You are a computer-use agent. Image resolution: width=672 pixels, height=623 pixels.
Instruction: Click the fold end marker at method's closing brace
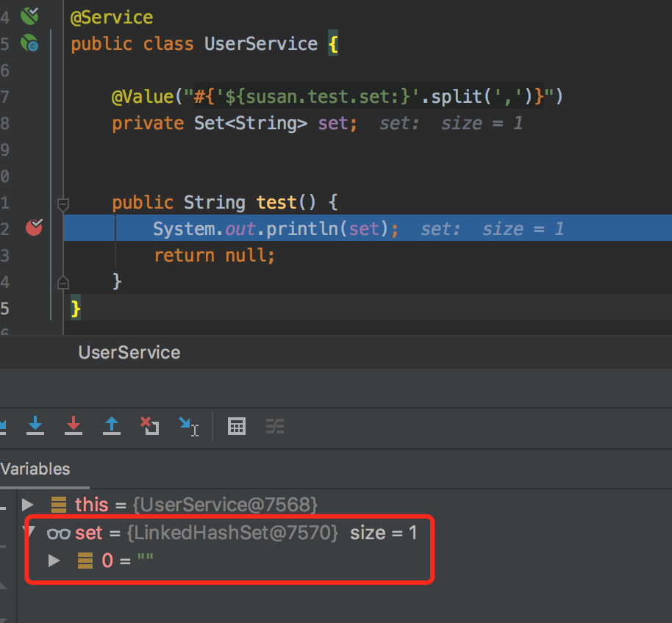tap(63, 282)
